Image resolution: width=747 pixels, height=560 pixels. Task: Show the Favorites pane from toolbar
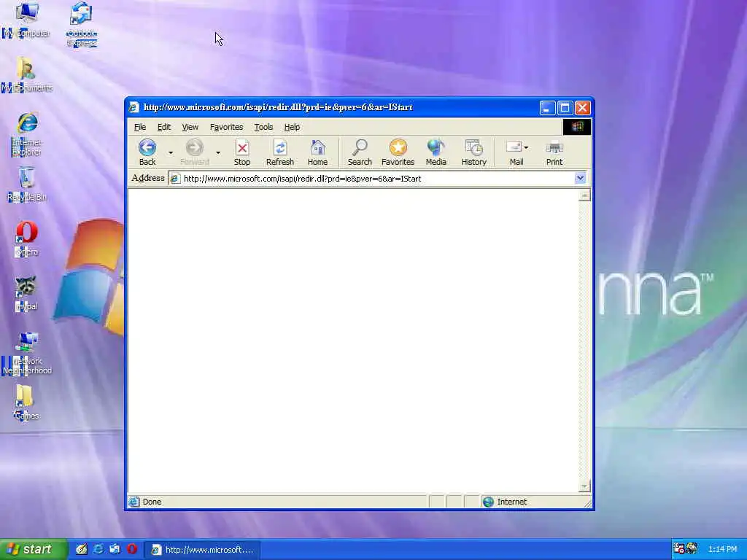(x=398, y=152)
